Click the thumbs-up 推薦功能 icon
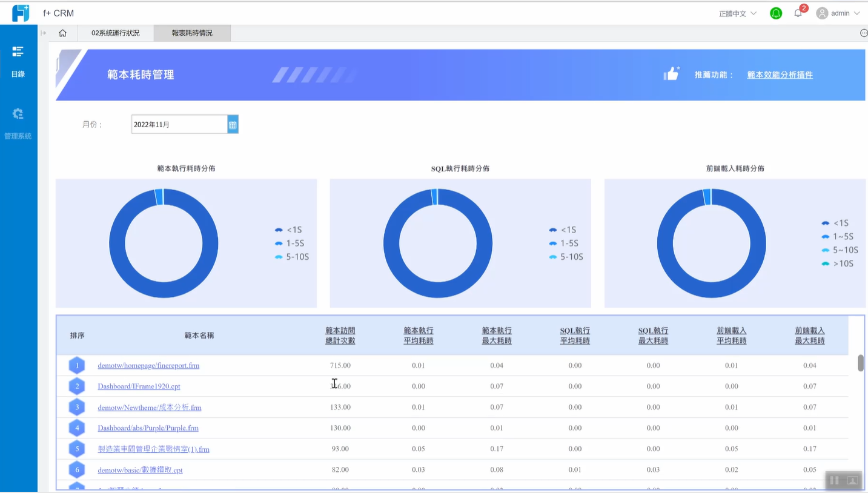Viewport: 868px width, 493px height. (671, 74)
